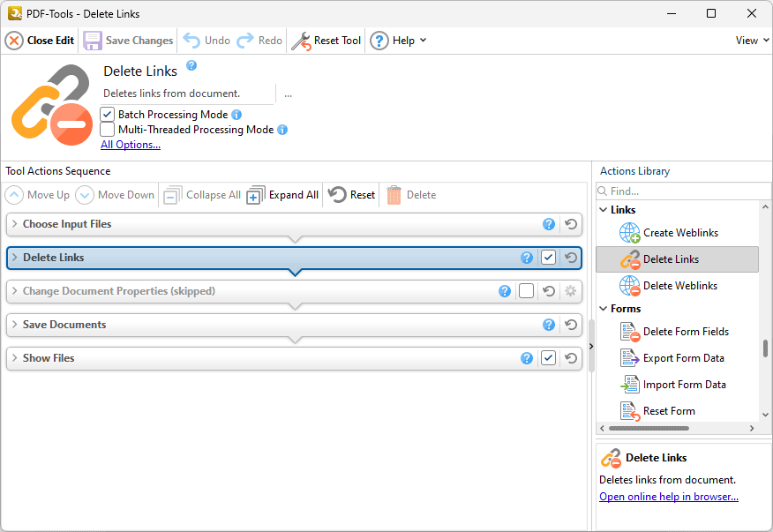The width and height of the screenshot is (773, 532).
Task: Click the gear icon on Change Document Properties
Action: click(x=570, y=291)
